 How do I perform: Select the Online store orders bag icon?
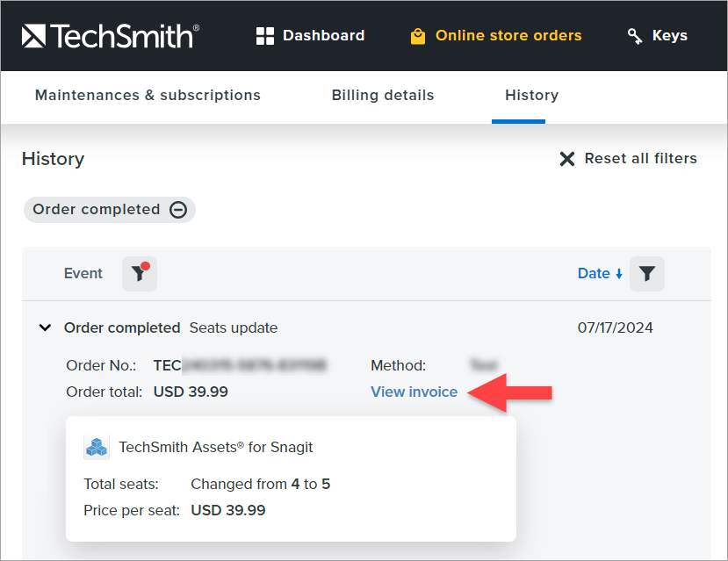click(x=417, y=35)
